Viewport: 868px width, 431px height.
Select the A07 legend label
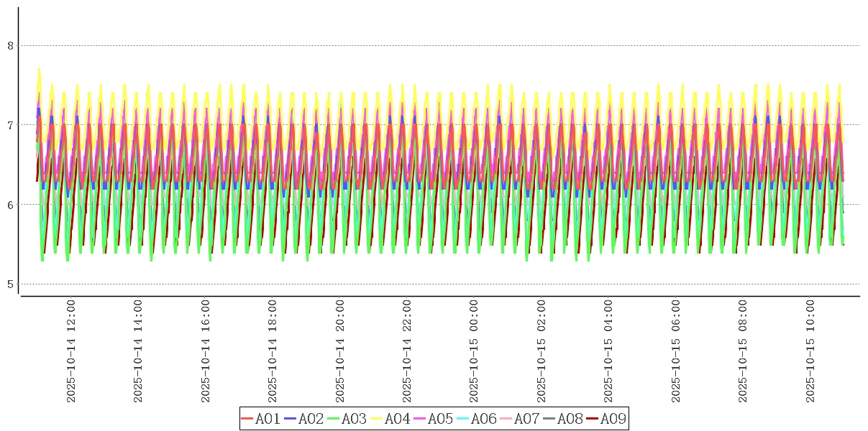(526, 419)
